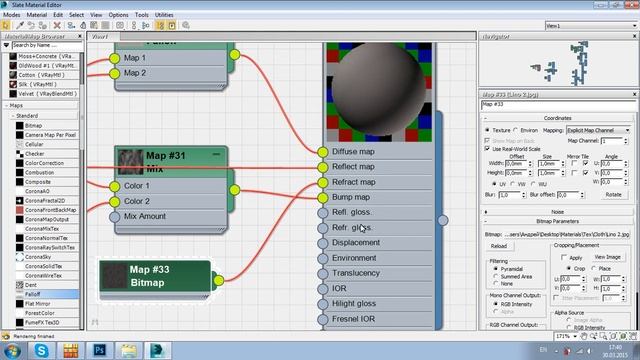Click the Bitmap file path button
This screenshot has width=640, height=360.
(x=567, y=235)
